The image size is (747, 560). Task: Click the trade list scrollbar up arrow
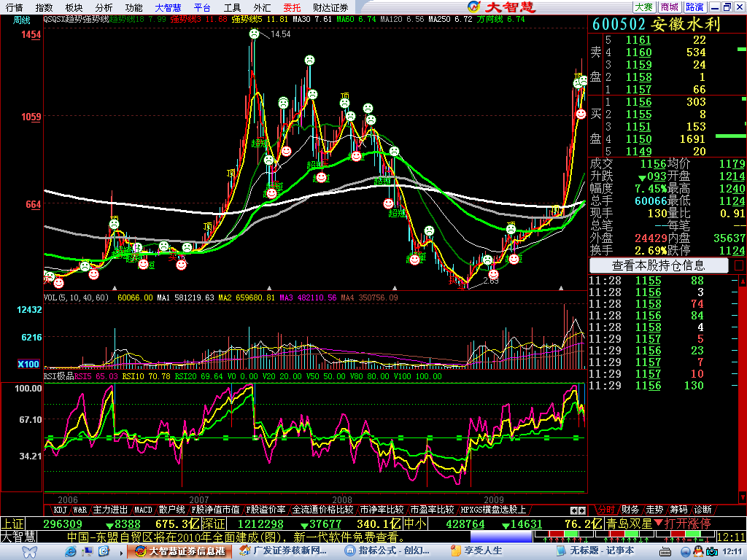[x=742, y=281]
